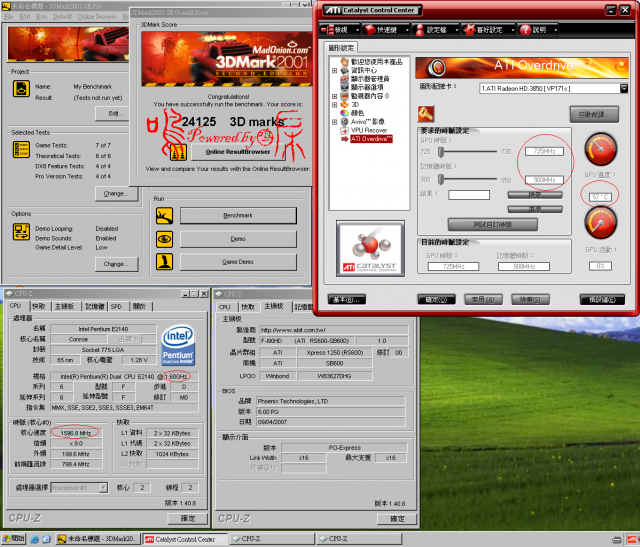Viewport: 640px width, 547px height.
Task: Click the 24125 3D marks score text
Action: click(x=233, y=122)
